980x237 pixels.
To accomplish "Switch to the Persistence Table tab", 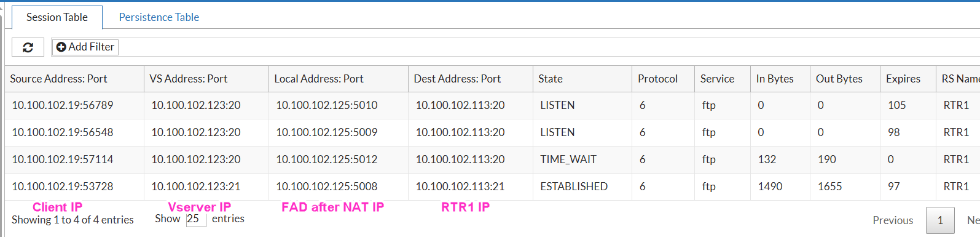I will coord(159,17).
